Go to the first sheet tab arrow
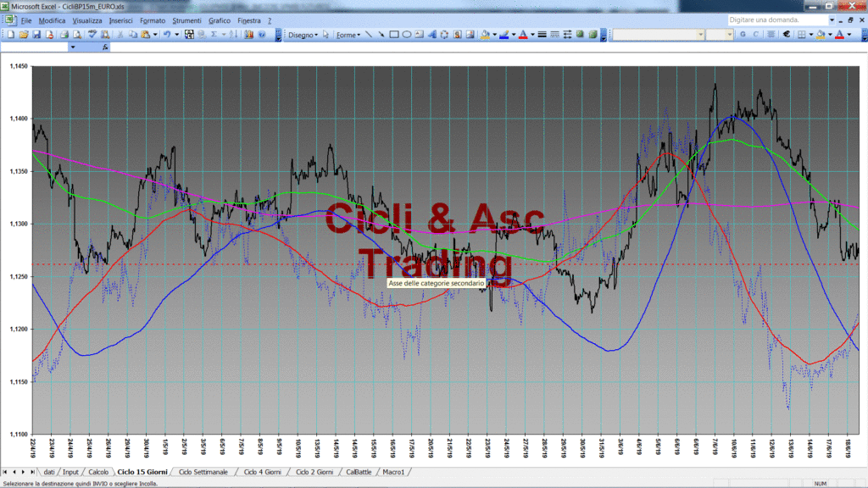 click(4, 472)
